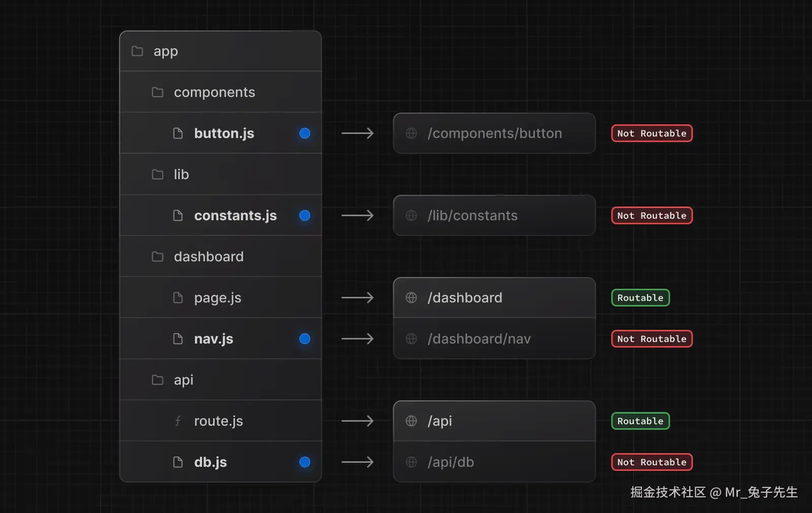This screenshot has height=513, width=812.
Task: Click the /lib/constants route box
Action: pos(494,216)
